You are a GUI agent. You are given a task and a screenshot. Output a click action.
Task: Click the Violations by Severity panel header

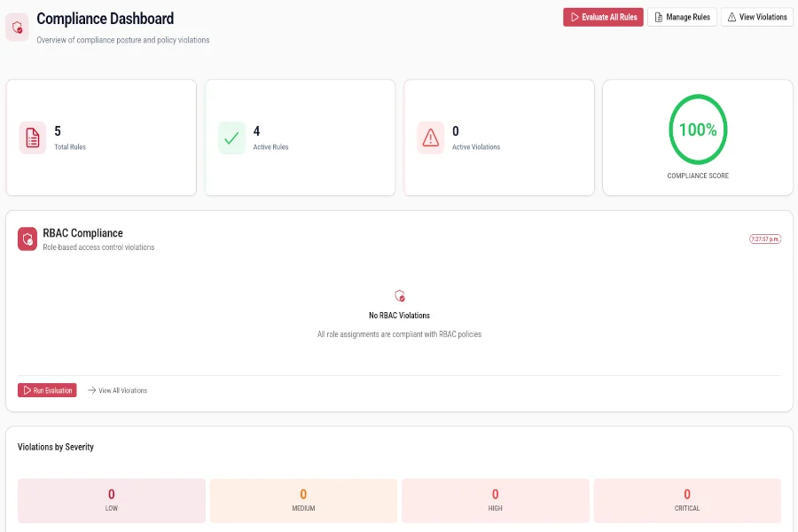54,447
